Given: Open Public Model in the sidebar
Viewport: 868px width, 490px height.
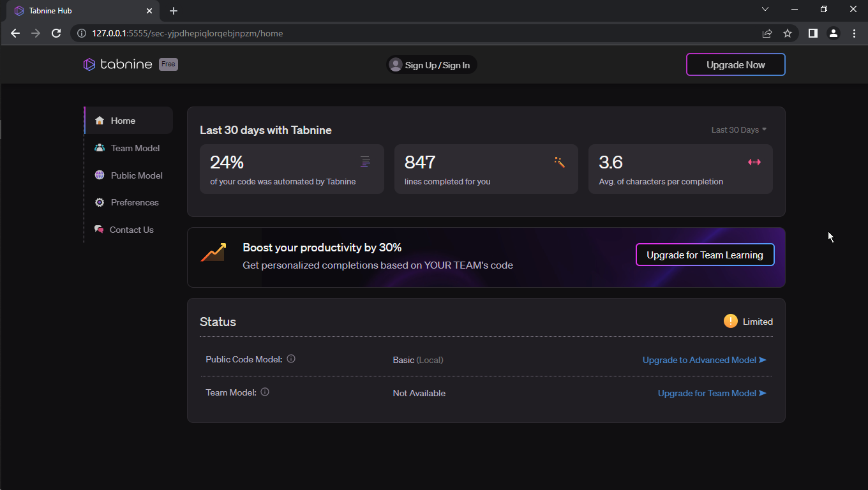Looking at the screenshot, I should point(128,175).
